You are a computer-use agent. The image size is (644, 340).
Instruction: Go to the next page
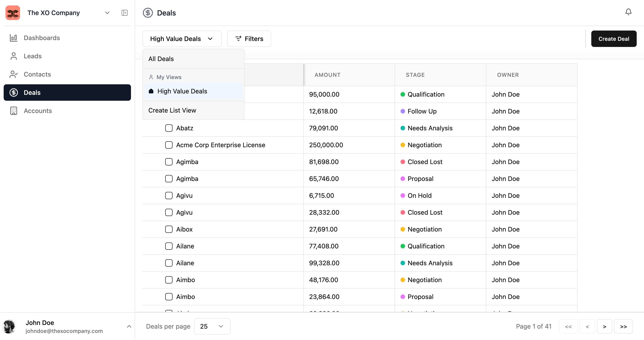tap(604, 326)
